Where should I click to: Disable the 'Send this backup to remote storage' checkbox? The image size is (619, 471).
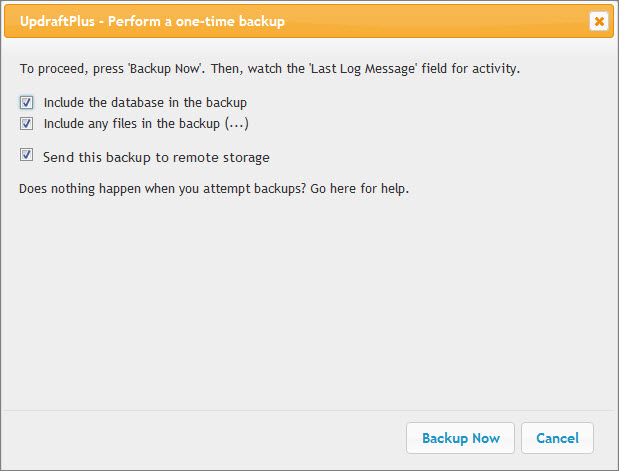click(26, 156)
